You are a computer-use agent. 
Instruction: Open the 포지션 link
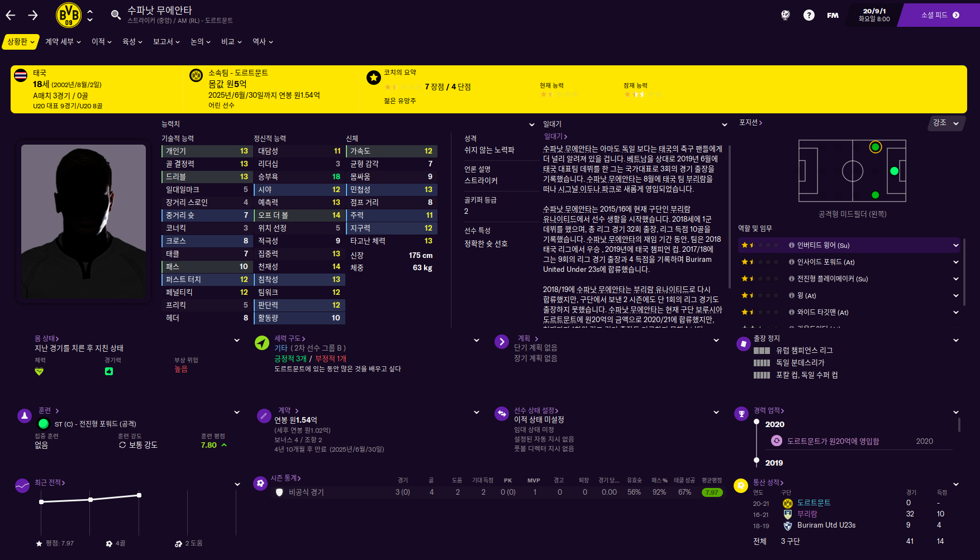750,123
